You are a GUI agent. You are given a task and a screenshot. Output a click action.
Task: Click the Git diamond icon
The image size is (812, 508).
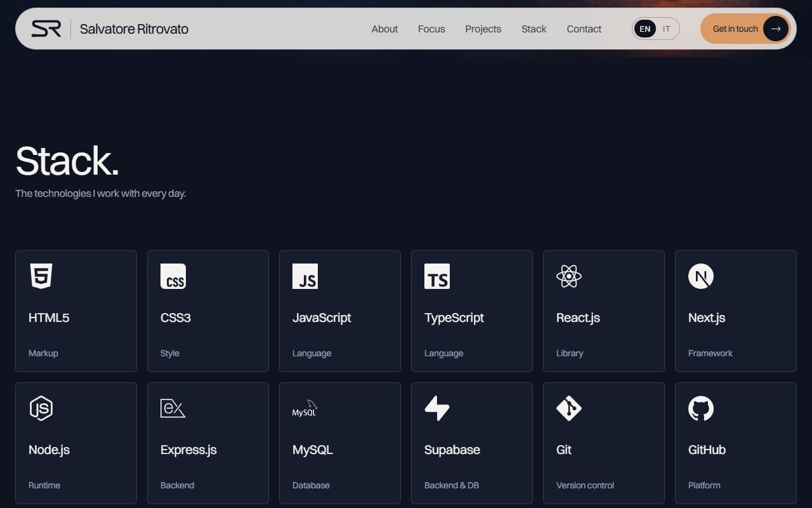[x=569, y=408]
